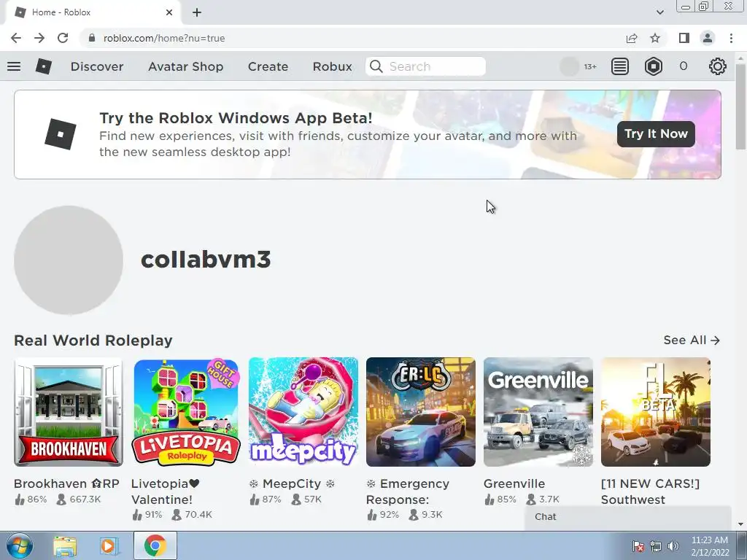The width and height of the screenshot is (747, 560).
Task: Open a new browser tab
Action: [x=197, y=12]
